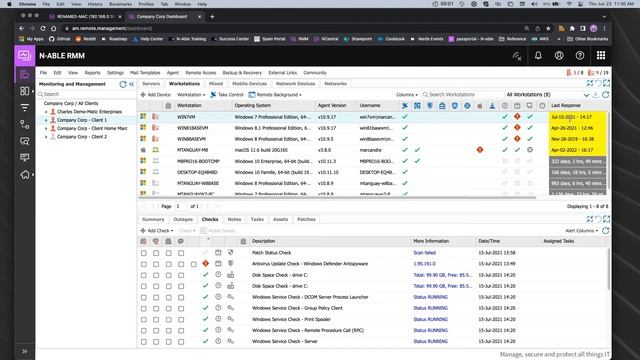Click the Github bookmark
Screen dimensions: 640x360
pyautogui.click(x=60, y=39)
